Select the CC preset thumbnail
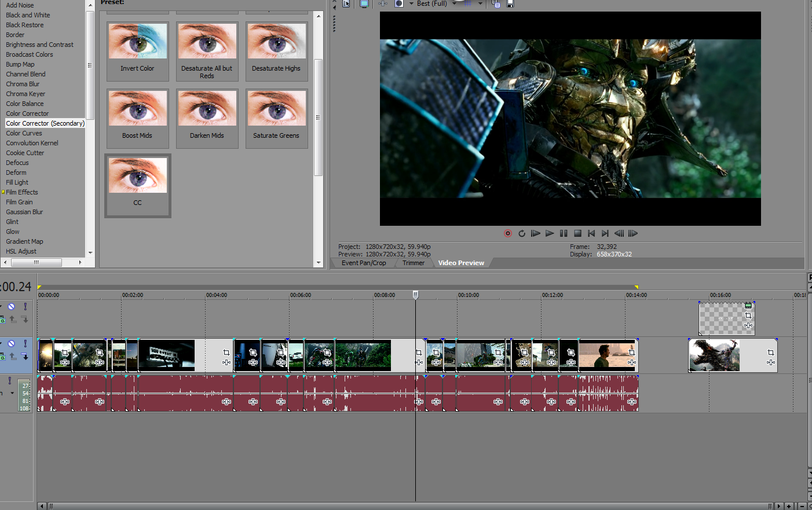Screen dimensions: 812x510 click(137, 185)
